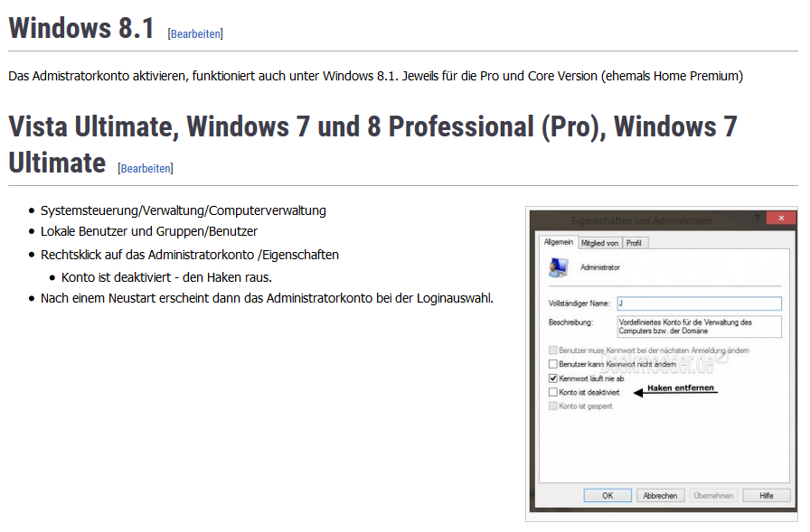Click the question mark help icon in title bar
The image size is (810, 532).
758,219
